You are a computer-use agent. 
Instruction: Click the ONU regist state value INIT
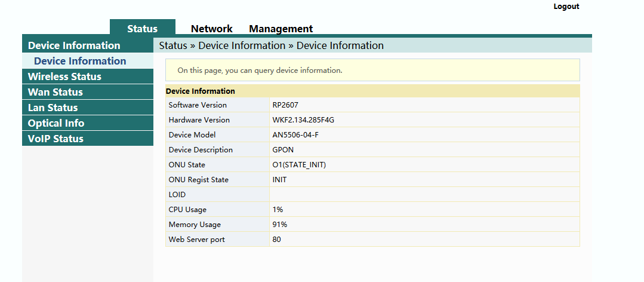pos(279,180)
